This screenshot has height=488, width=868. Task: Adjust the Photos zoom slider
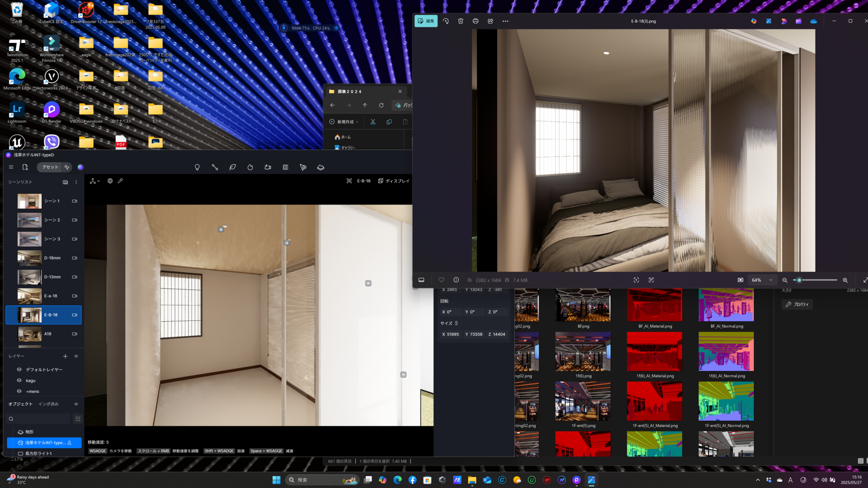click(816, 280)
